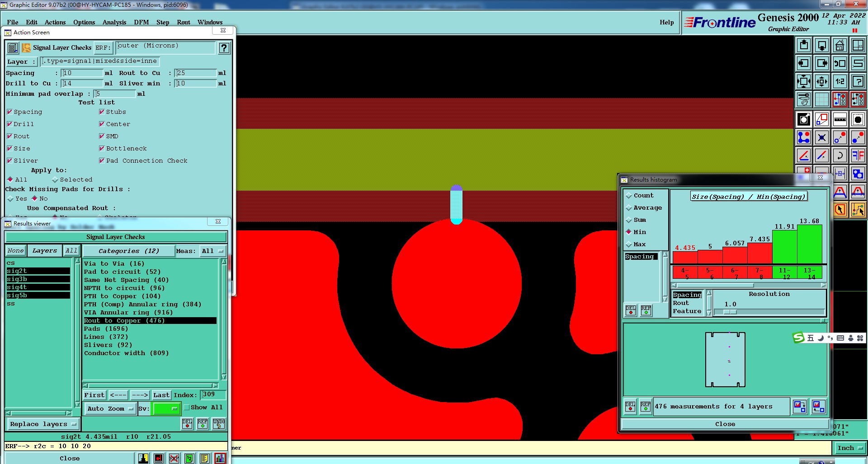The width and height of the screenshot is (868, 464).
Task: Toggle the grid display icon
Action: (x=821, y=99)
